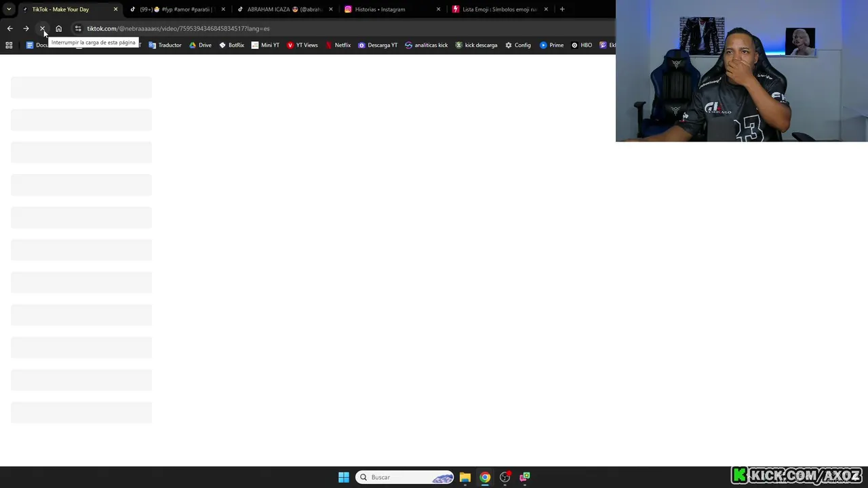Open the Prime bookmark

coord(552,45)
